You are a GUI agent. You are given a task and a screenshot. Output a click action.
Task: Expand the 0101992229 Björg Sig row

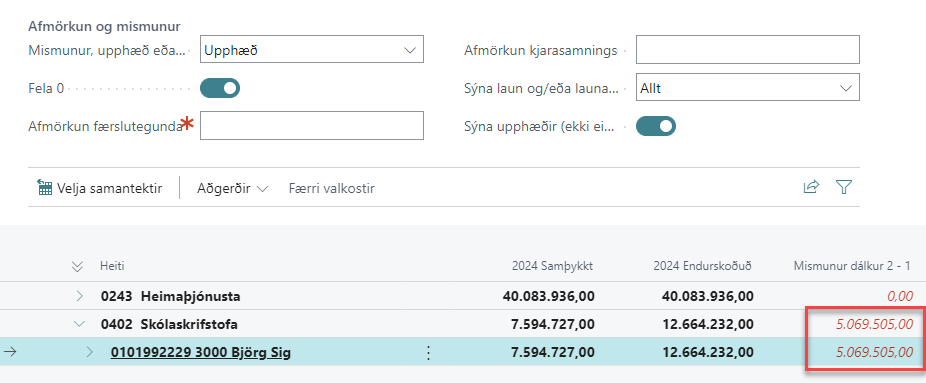point(90,352)
